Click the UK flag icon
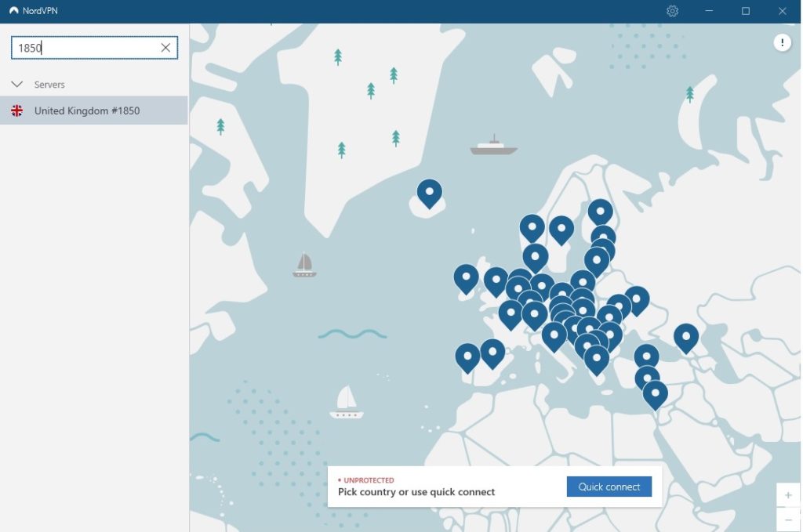803x532 pixels. [x=17, y=110]
